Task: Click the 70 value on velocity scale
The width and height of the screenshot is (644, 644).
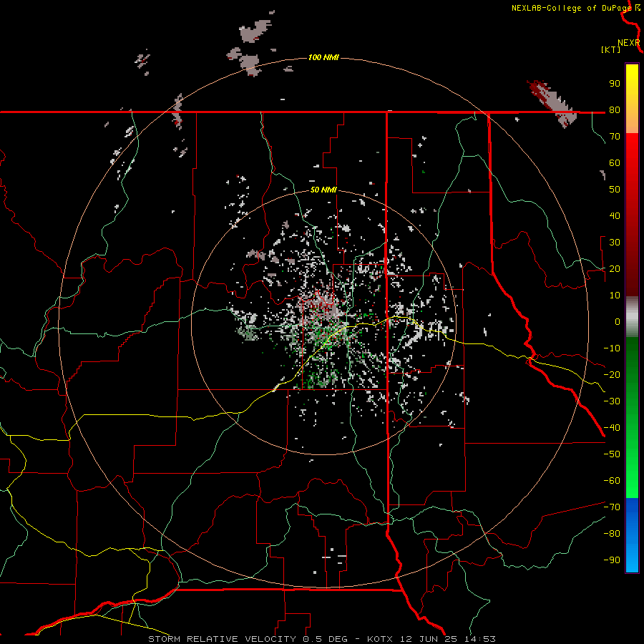Action: click(615, 137)
